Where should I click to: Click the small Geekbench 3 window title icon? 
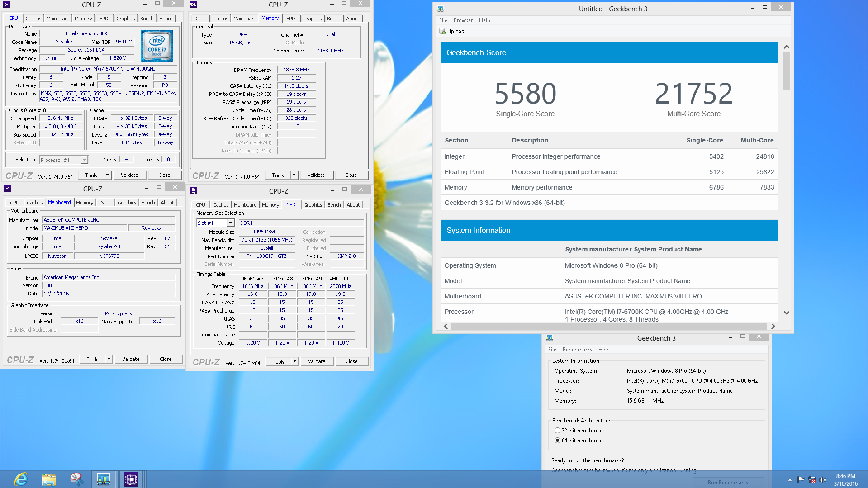550,338
